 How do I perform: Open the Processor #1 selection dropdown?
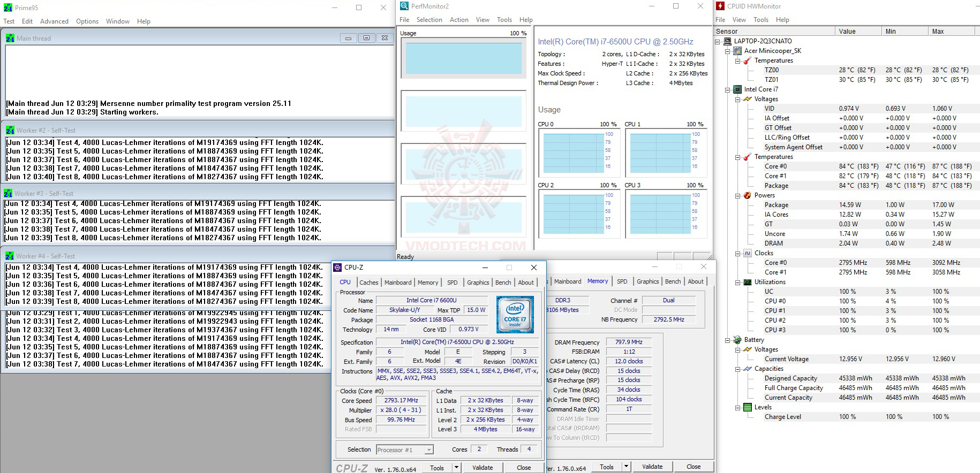428,450
